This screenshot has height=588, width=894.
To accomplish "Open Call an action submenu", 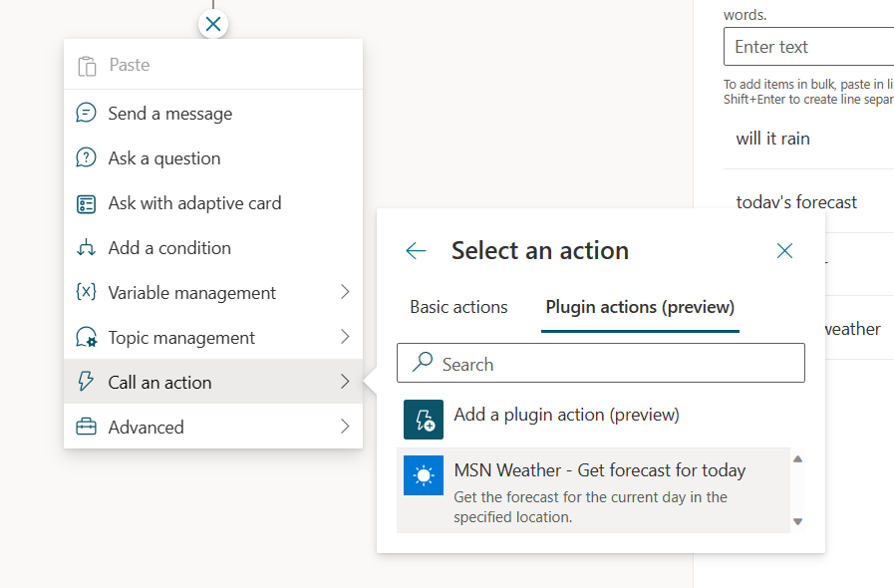I will [x=213, y=382].
